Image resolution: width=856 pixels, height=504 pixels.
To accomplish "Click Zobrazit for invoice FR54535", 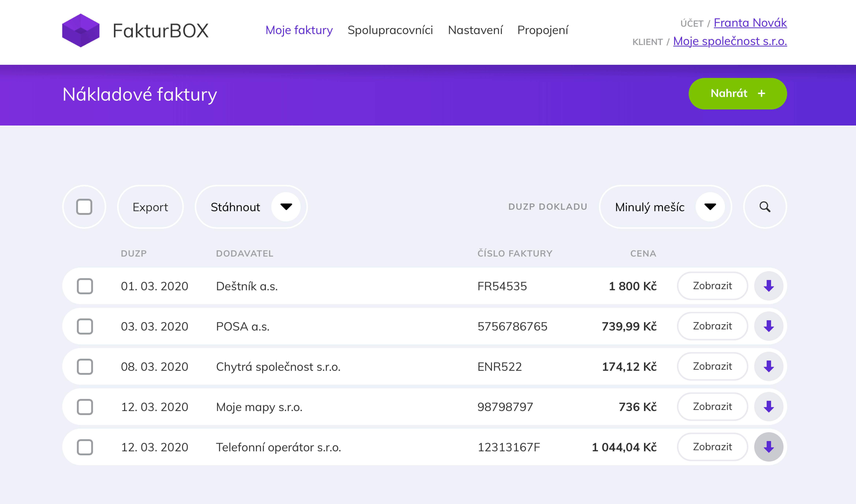I will (712, 286).
